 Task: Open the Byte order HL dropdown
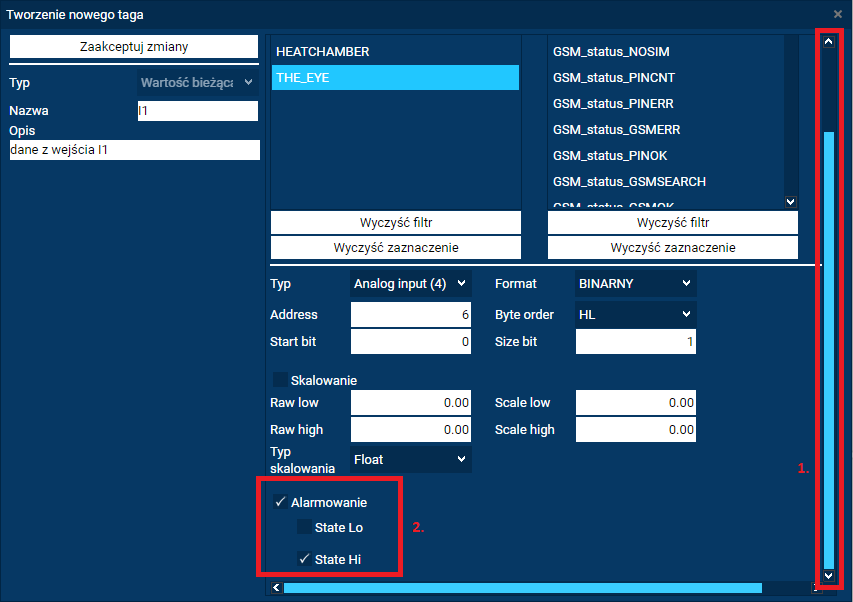(x=635, y=314)
